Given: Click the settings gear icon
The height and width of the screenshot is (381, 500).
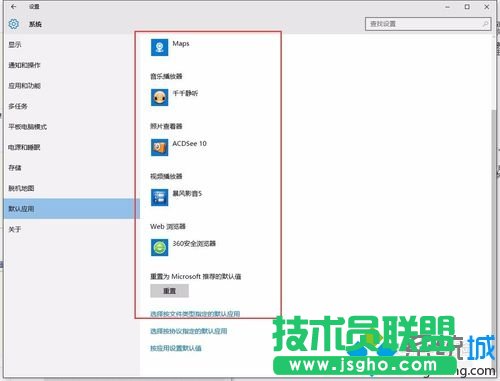Looking at the screenshot, I should [14, 24].
